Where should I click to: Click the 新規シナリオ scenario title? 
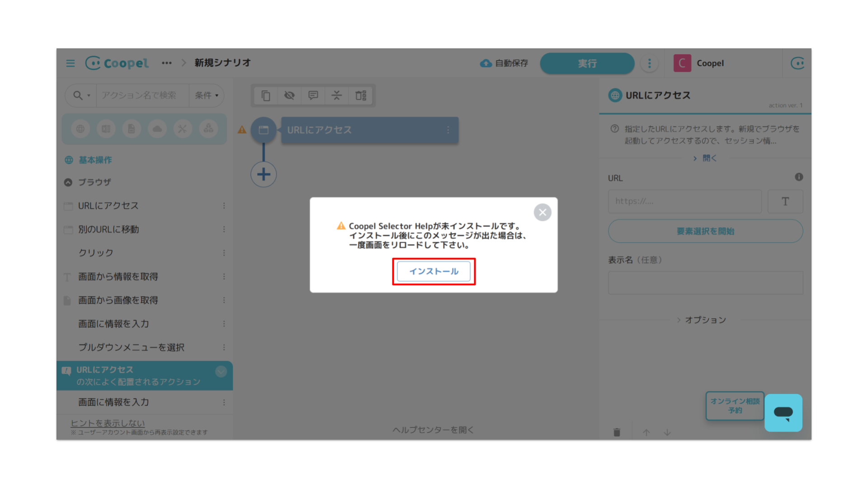[222, 63]
